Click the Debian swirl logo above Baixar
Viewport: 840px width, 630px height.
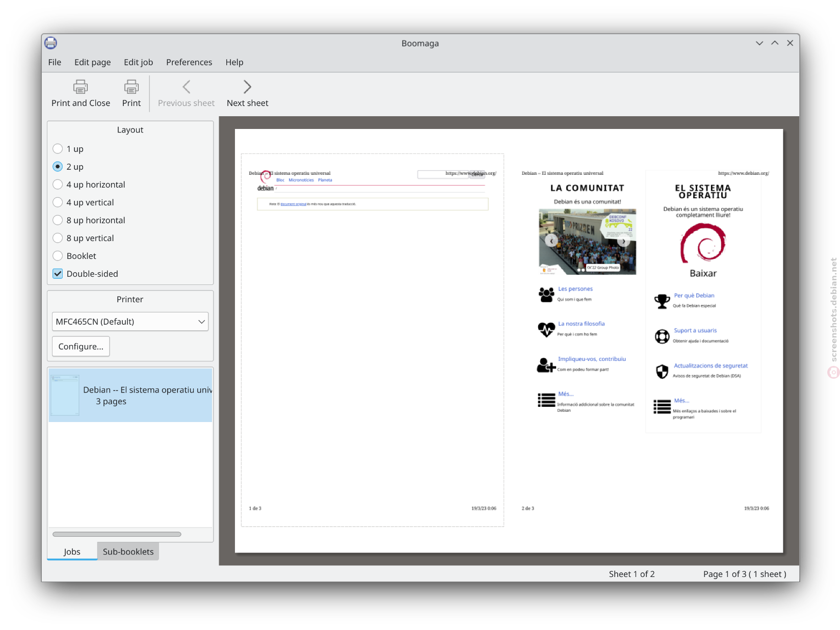[x=703, y=244]
